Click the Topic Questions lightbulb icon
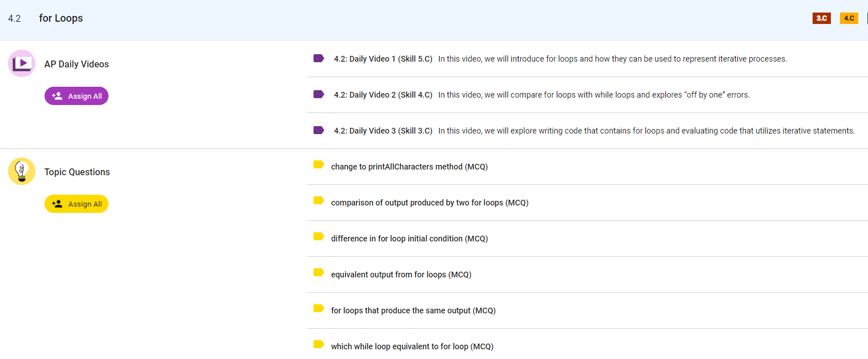The height and width of the screenshot is (359, 868). [x=22, y=171]
